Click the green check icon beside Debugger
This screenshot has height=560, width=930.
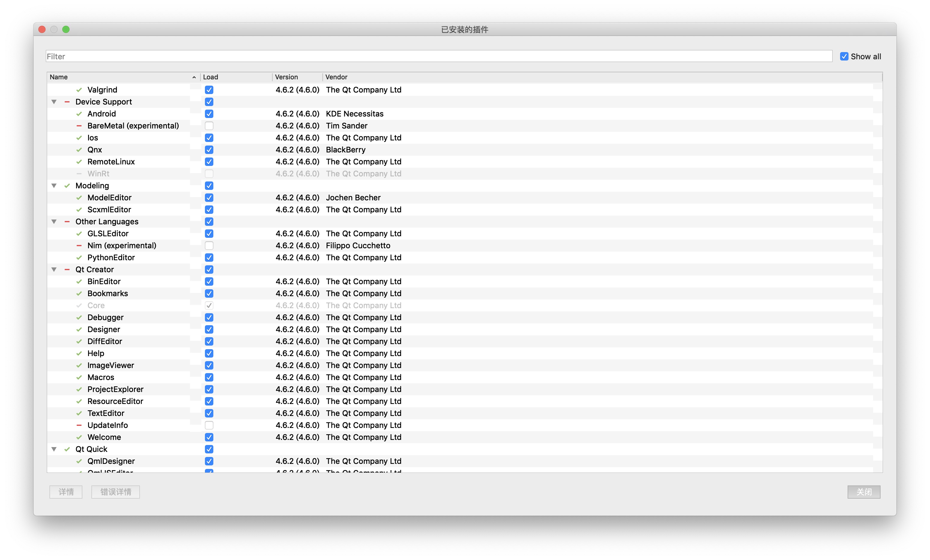79,317
